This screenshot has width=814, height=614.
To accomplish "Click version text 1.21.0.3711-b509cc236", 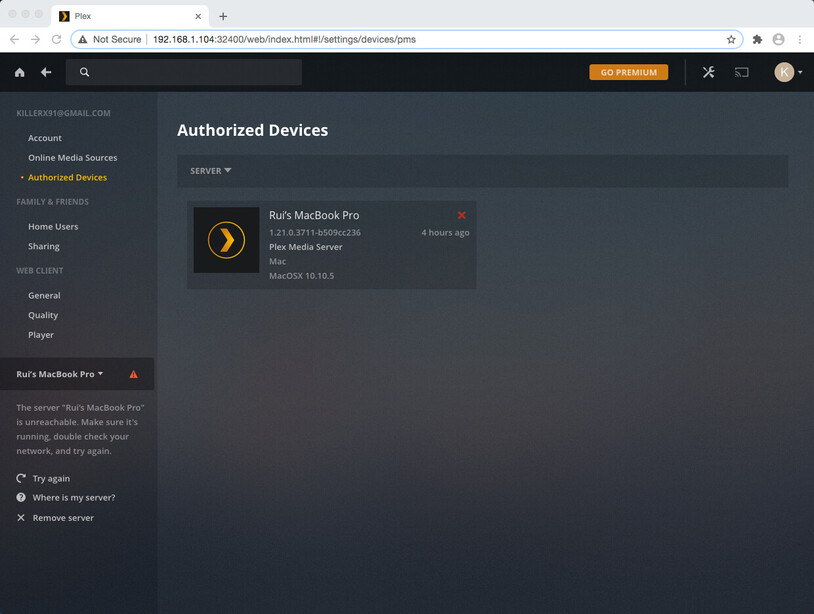I will pyautogui.click(x=315, y=233).
